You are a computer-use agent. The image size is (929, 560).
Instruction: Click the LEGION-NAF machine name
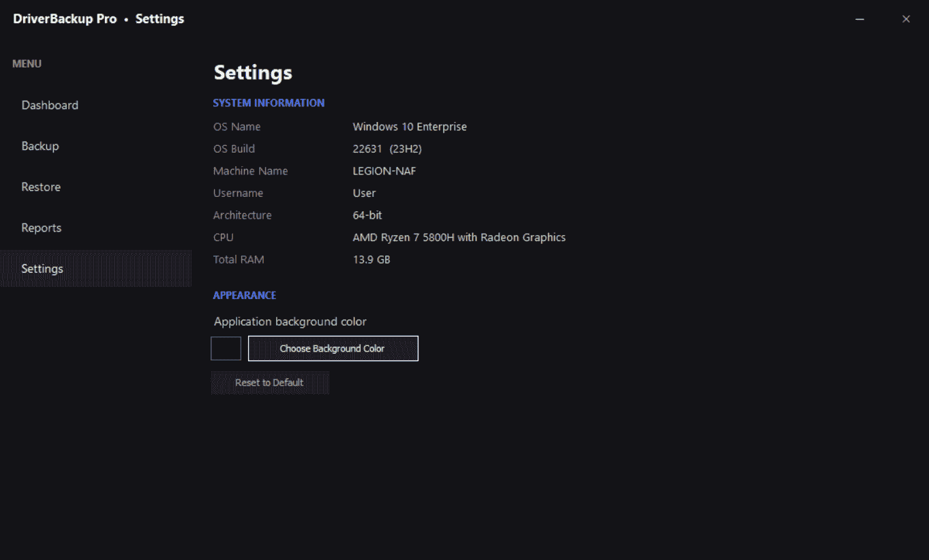[x=384, y=170]
